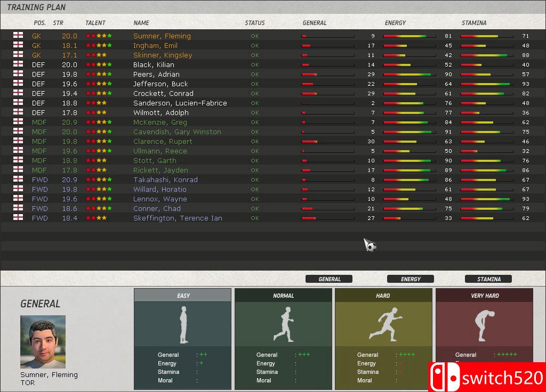
Task: Select player Sanderson, Lucien-Fabrice
Action: click(x=180, y=103)
